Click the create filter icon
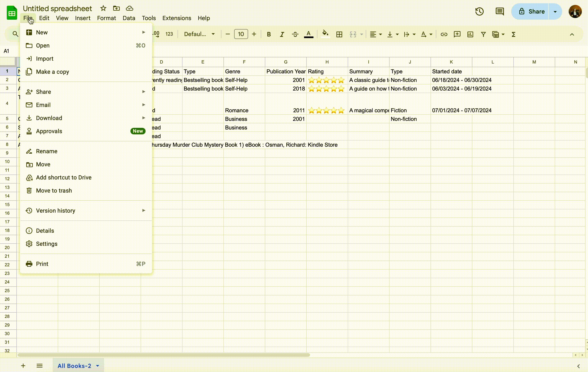 pyautogui.click(x=483, y=34)
